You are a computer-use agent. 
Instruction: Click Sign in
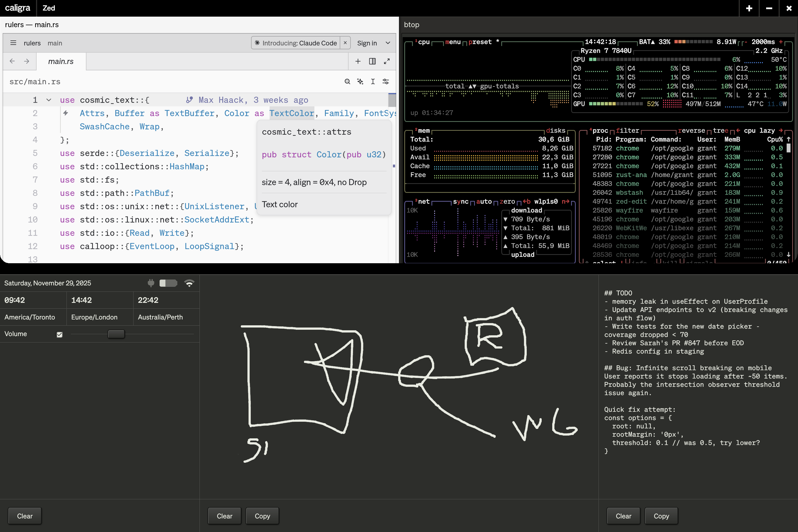(x=367, y=43)
